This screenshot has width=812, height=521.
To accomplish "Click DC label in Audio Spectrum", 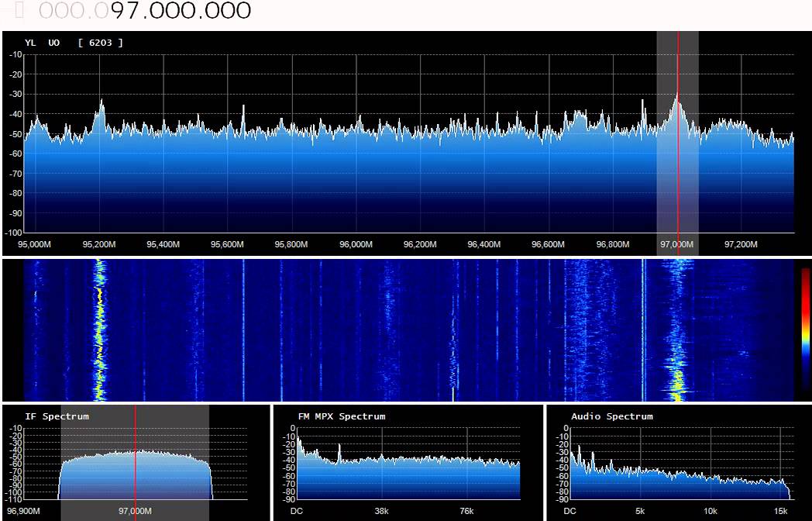I will click(x=569, y=511).
